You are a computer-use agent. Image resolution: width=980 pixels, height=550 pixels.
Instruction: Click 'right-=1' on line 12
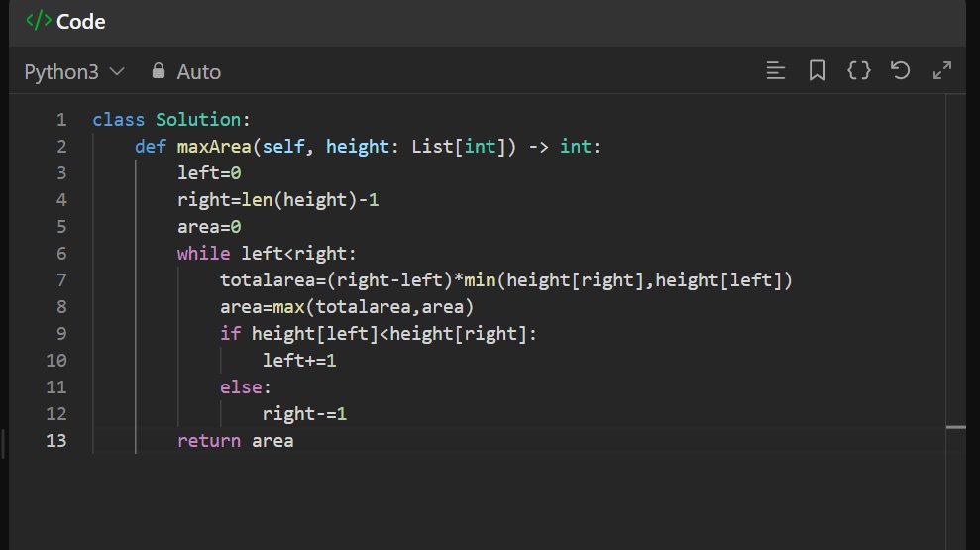tap(304, 414)
